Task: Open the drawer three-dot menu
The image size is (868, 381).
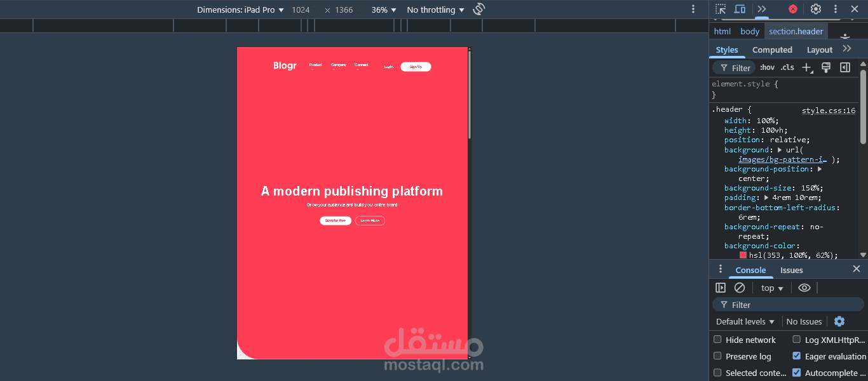Action: tap(720, 269)
